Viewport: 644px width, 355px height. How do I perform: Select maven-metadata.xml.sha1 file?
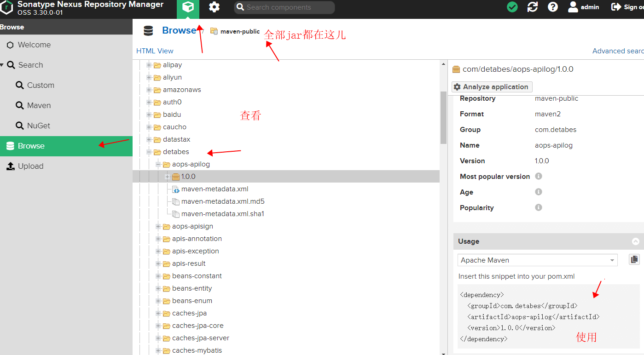223,214
